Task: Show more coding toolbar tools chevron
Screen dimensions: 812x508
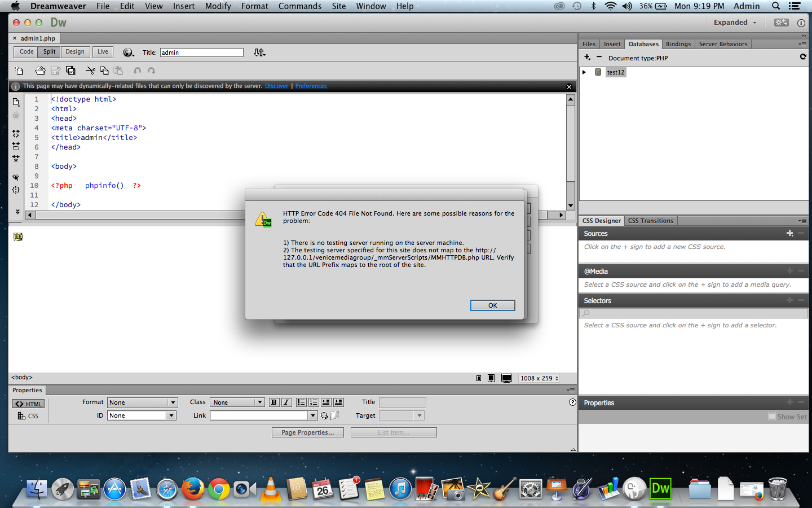Action: pos(17,212)
